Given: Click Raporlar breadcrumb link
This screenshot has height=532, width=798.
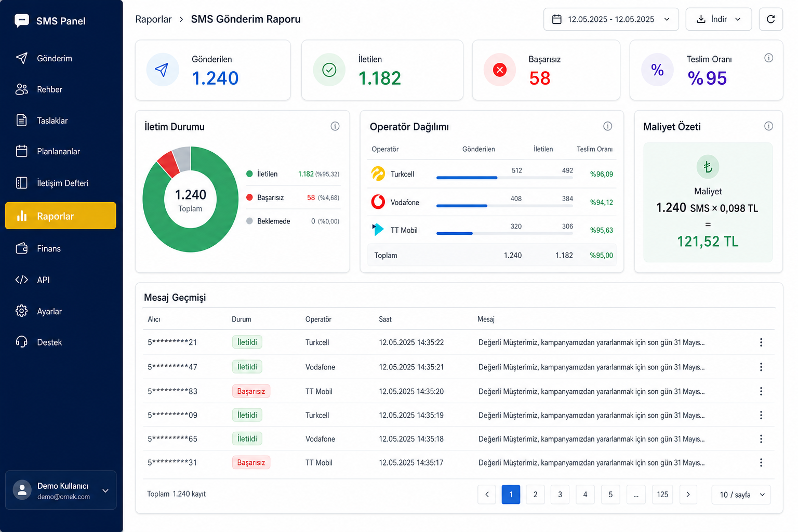Looking at the screenshot, I should tap(153, 19).
